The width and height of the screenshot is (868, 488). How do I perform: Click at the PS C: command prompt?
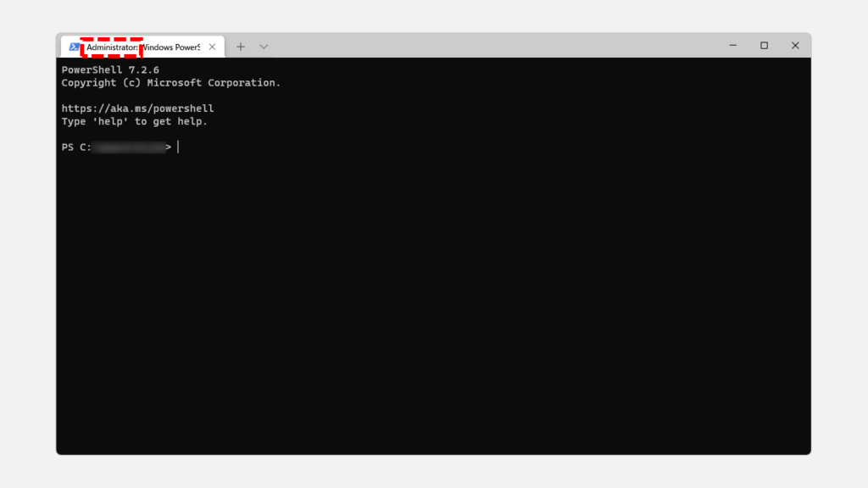tap(120, 147)
